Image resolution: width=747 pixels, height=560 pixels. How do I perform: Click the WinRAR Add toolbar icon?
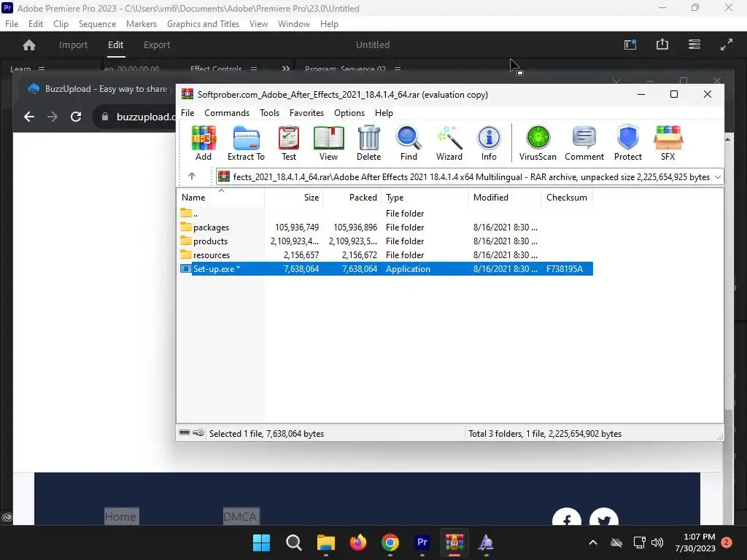point(204,143)
